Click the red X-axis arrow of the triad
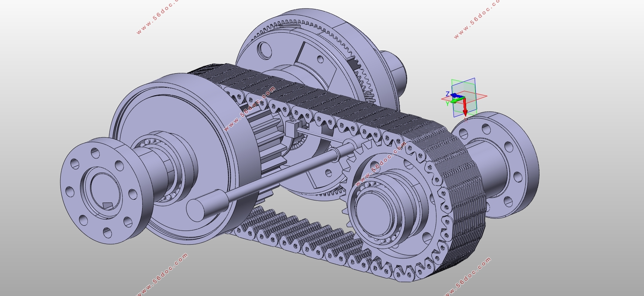Screen dimensions: 644x296 (465, 107)
